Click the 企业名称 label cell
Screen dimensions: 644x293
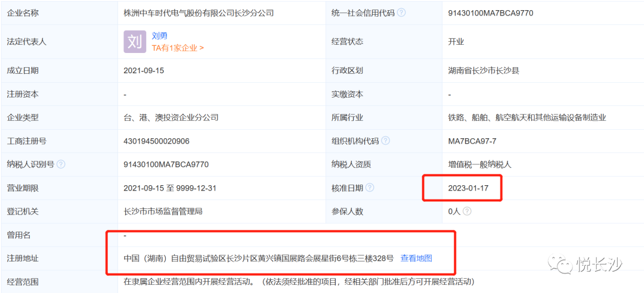[x=59, y=13]
